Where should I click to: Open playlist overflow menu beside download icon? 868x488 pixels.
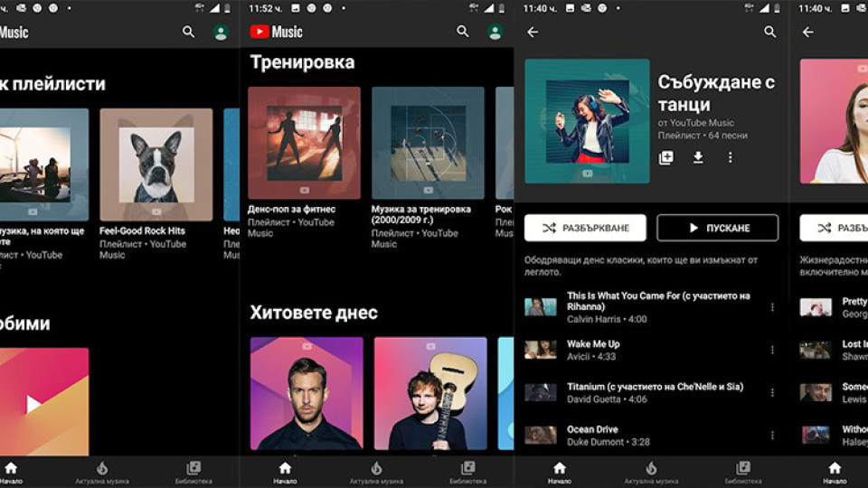731,157
